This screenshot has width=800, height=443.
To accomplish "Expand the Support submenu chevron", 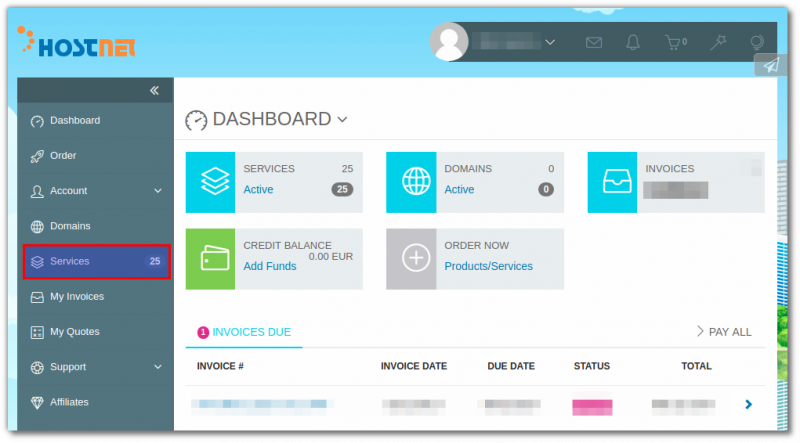I will tap(158, 367).
